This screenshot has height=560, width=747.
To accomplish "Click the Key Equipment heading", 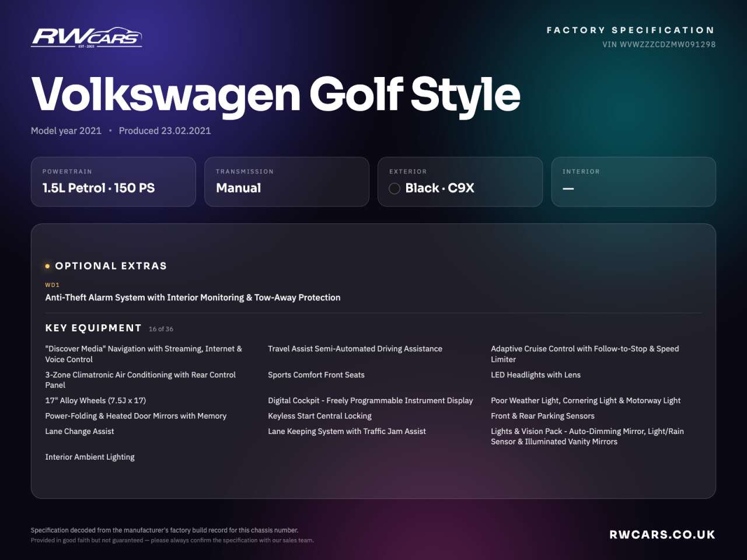I will point(93,328).
